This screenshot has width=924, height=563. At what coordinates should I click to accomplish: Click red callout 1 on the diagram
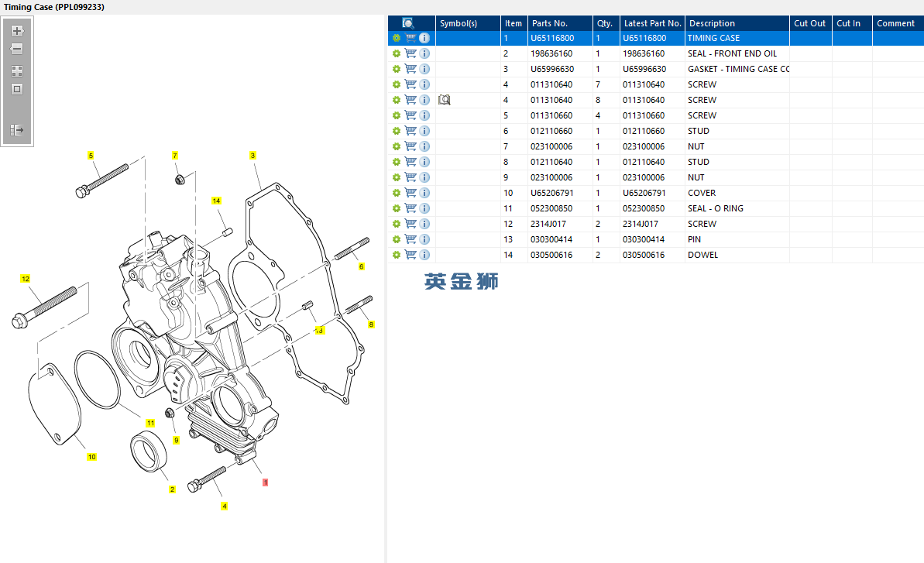coord(265,482)
